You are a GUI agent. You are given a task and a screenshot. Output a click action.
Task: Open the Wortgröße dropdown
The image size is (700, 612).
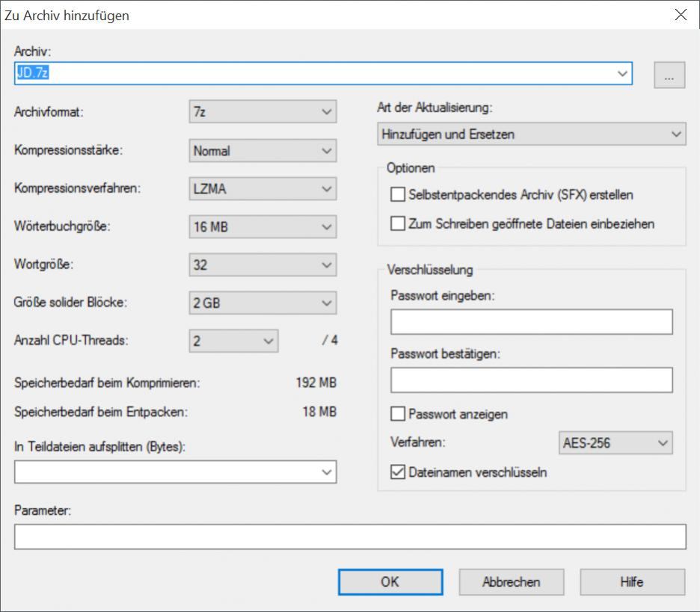click(x=262, y=265)
